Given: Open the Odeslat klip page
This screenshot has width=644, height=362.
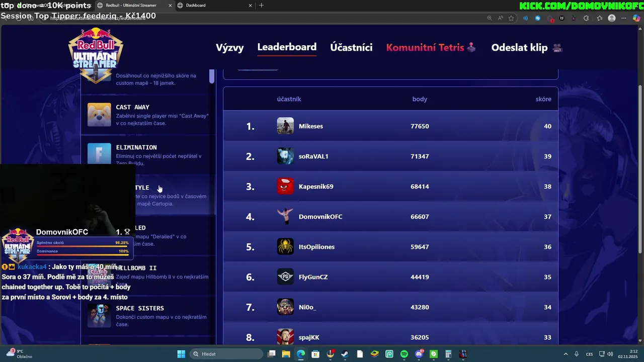Looking at the screenshot, I should (x=527, y=48).
